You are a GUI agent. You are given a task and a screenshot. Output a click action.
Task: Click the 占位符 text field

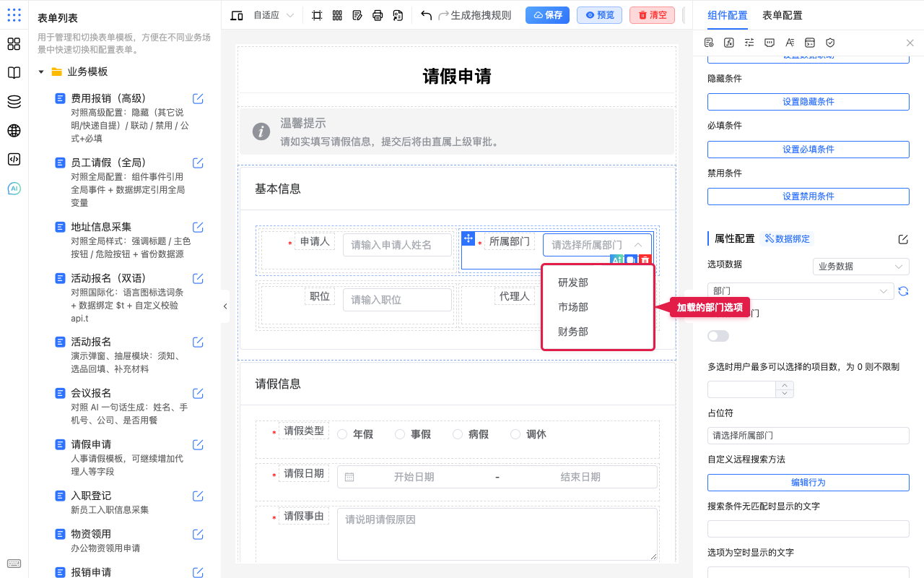click(x=808, y=436)
